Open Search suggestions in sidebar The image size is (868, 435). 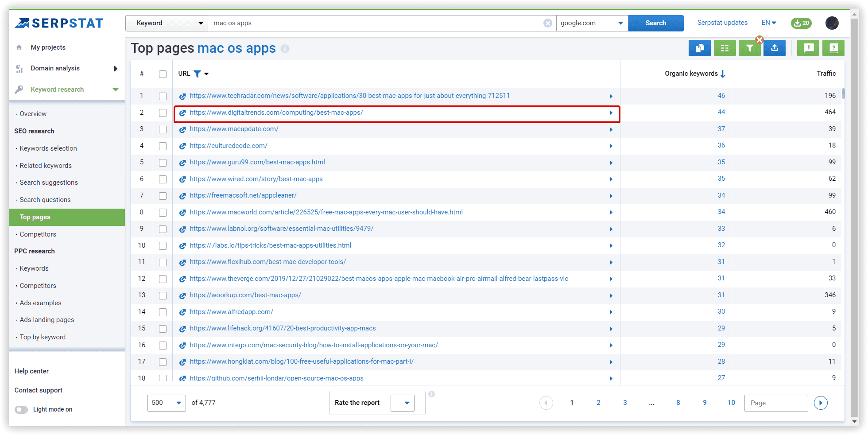point(49,183)
